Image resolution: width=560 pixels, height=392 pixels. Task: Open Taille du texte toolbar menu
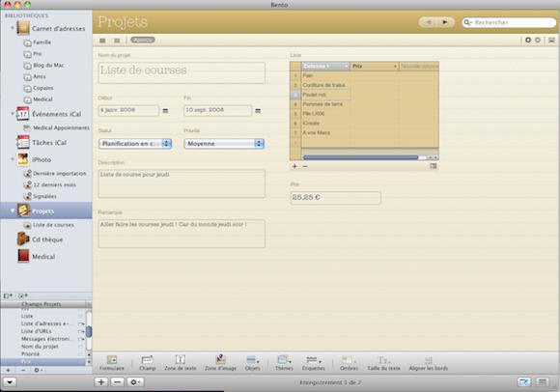[383, 362]
